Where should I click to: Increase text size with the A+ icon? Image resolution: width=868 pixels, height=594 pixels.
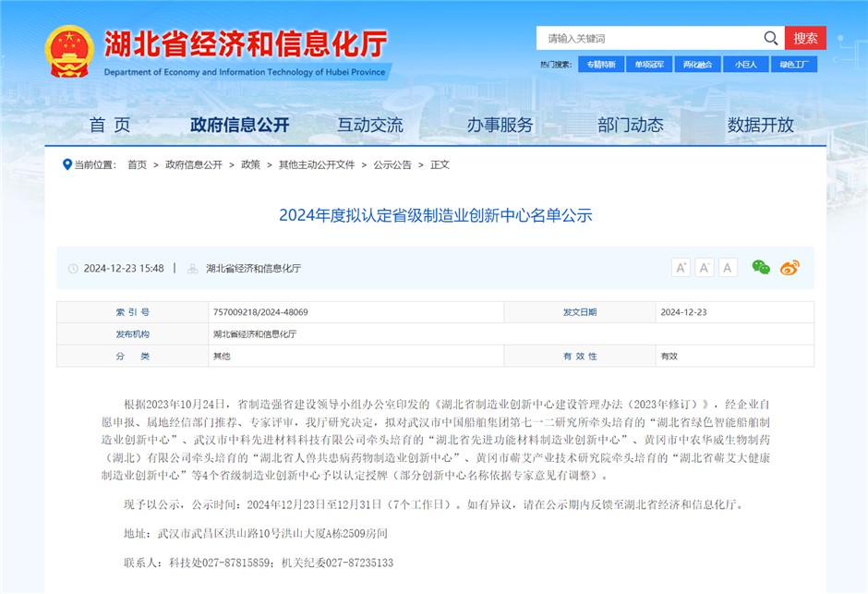(681, 267)
